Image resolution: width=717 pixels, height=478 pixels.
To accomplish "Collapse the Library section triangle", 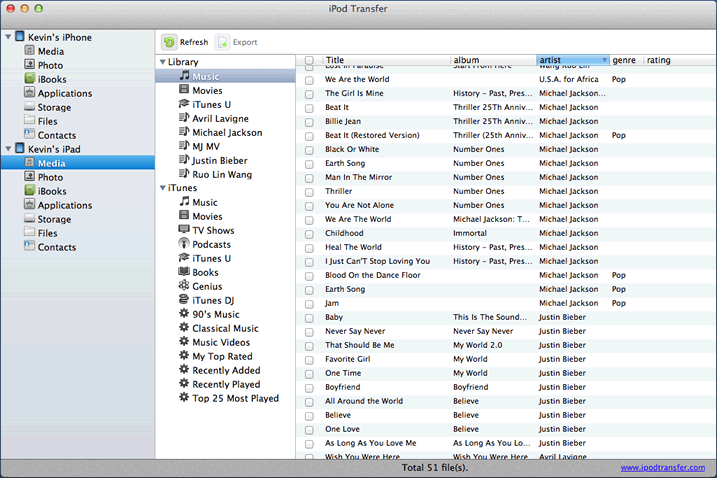I will coord(162,62).
